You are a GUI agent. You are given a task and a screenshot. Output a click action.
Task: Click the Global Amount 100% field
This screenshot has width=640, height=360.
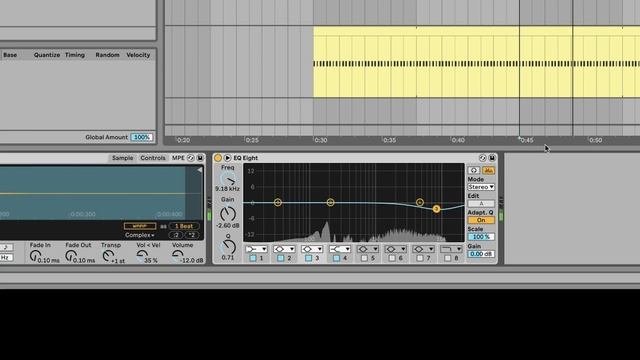pos(142,137)
